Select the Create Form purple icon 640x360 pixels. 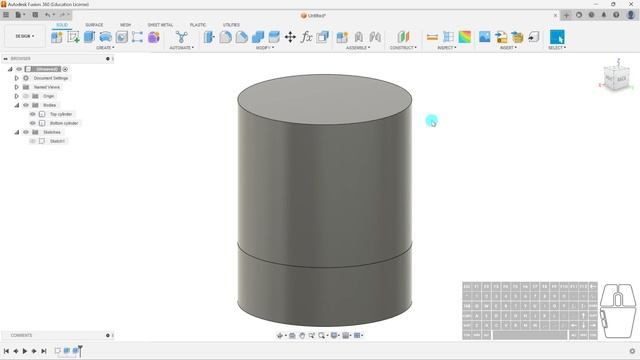point(154,37)
